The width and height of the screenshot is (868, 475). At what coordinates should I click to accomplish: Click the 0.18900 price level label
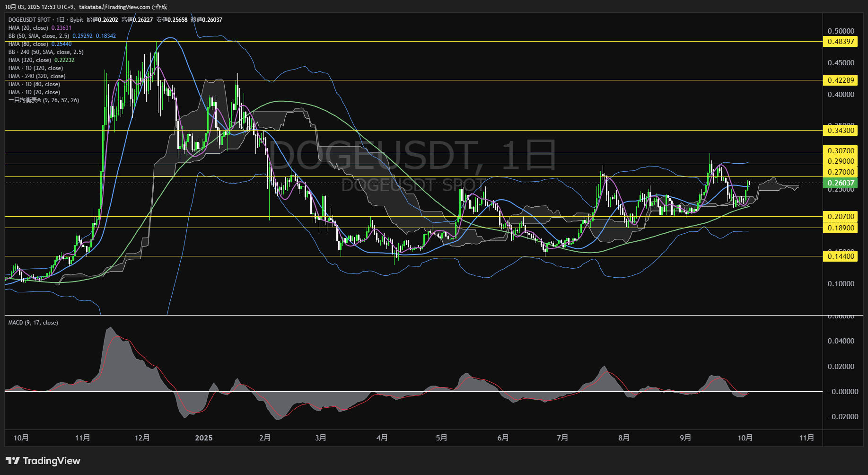pos(841,228)
